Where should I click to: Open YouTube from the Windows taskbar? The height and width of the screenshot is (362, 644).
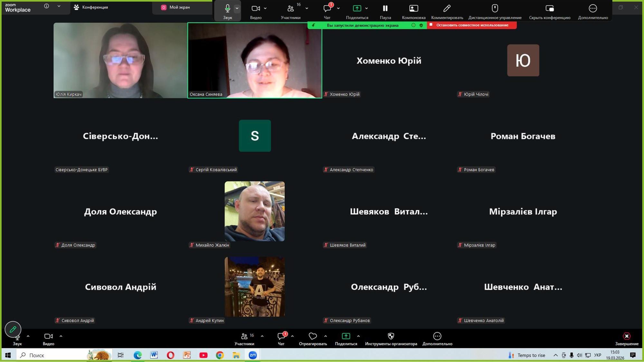point(203,355)
